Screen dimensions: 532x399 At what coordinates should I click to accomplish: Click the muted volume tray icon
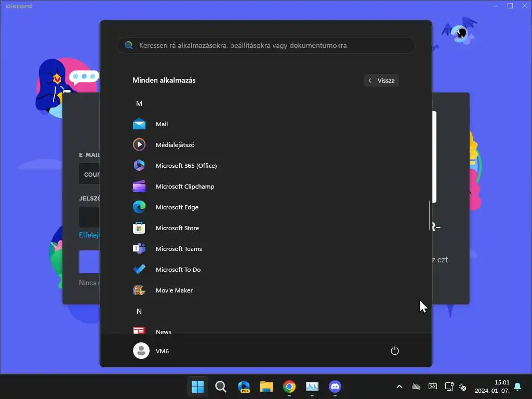(462, 387)
